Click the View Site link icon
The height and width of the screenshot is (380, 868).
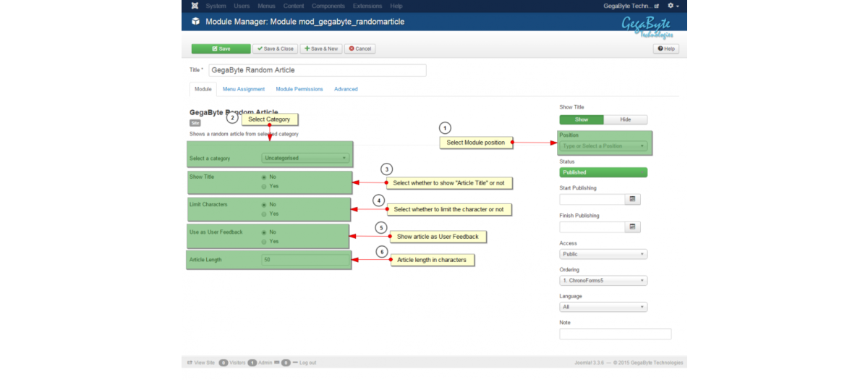(x=190, y=363)
